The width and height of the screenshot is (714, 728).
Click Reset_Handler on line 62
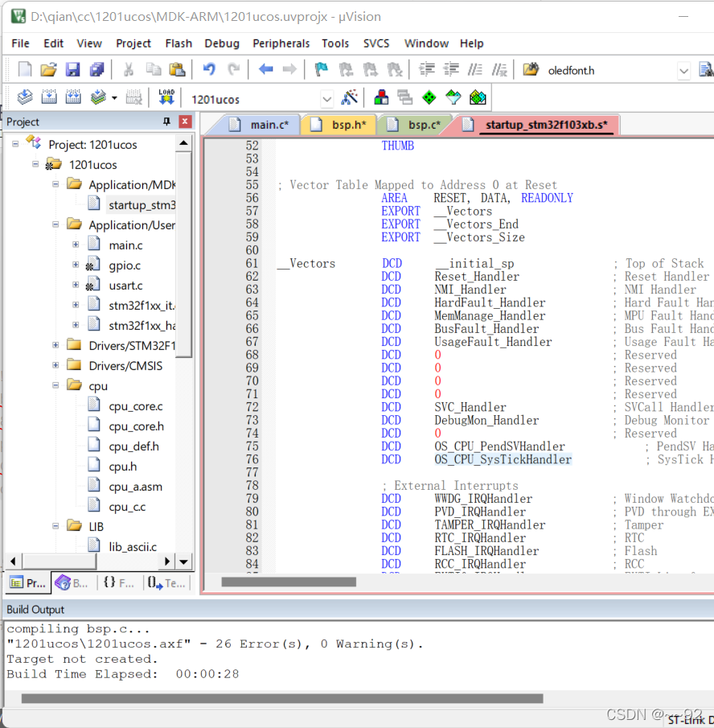coord(477,277)
